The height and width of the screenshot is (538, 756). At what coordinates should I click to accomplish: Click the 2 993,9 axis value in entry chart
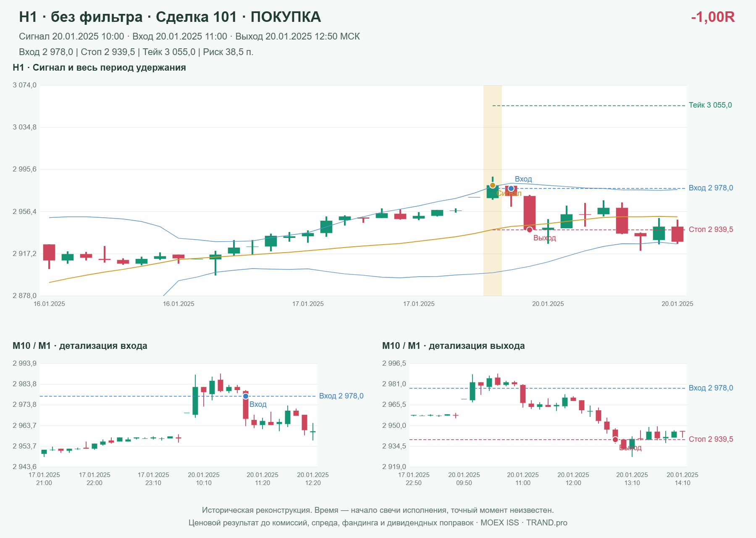click(x=25, y=364)
